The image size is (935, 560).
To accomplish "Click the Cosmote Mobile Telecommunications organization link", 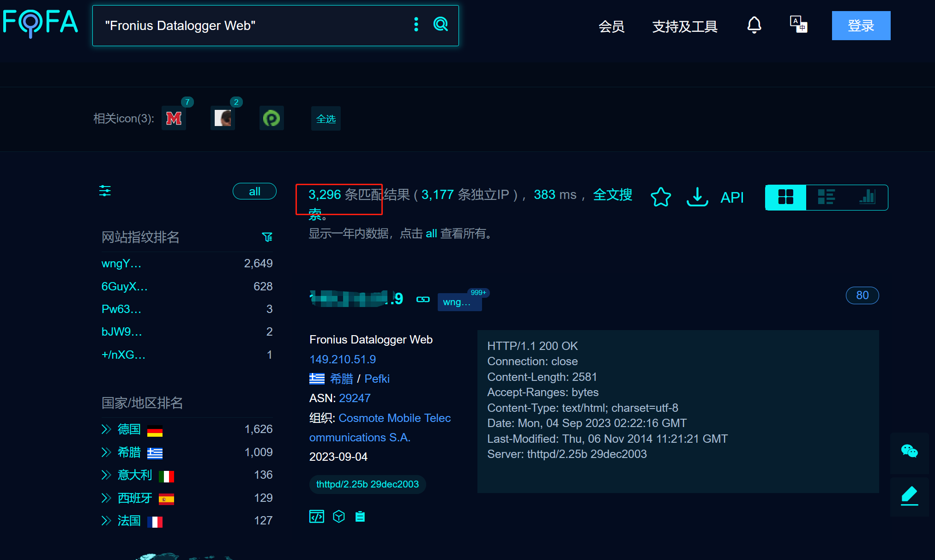I will (x=380, y=428).
